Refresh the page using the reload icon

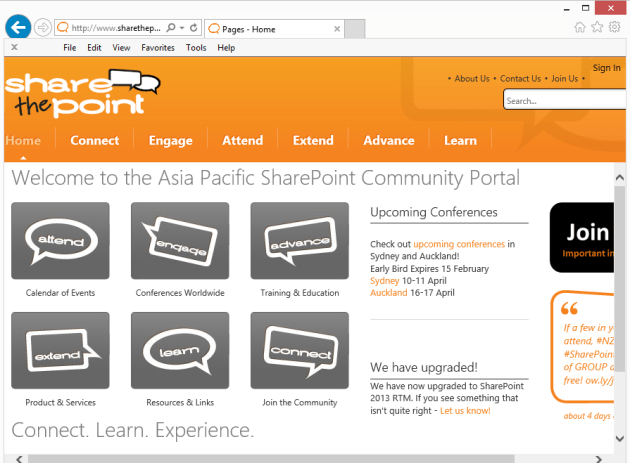(193, 28)
